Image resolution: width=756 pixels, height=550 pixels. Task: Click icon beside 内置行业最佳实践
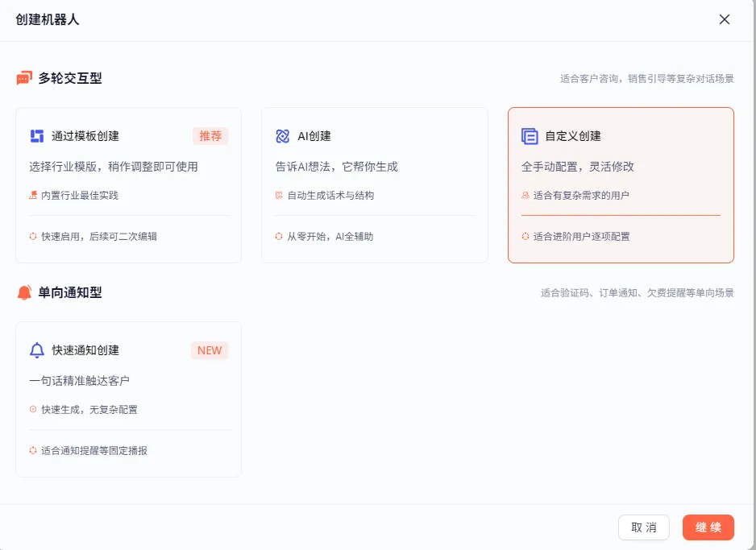[x=33, y=195]
